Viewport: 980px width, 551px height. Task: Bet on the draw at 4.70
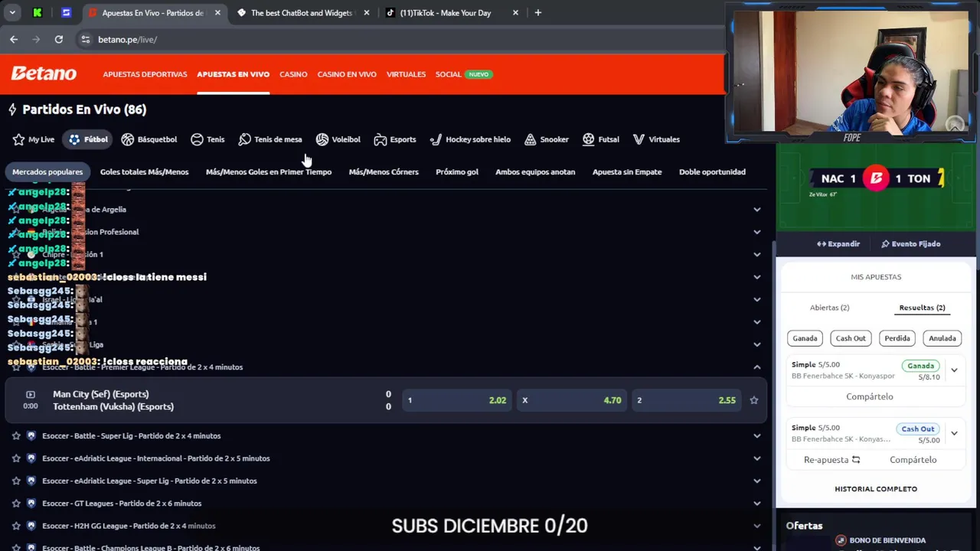(x=572, y=400)
